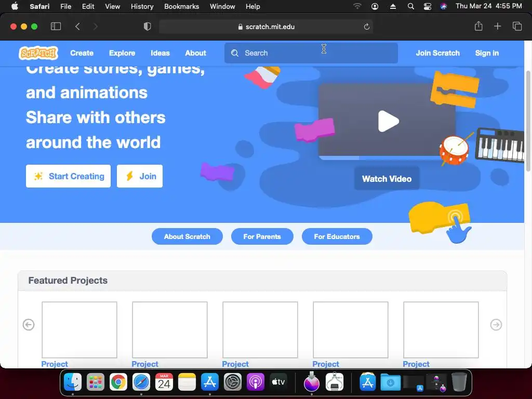Open Apple TV from the Dock
Viewport: 532px width, 399px height.
(278, 382)
